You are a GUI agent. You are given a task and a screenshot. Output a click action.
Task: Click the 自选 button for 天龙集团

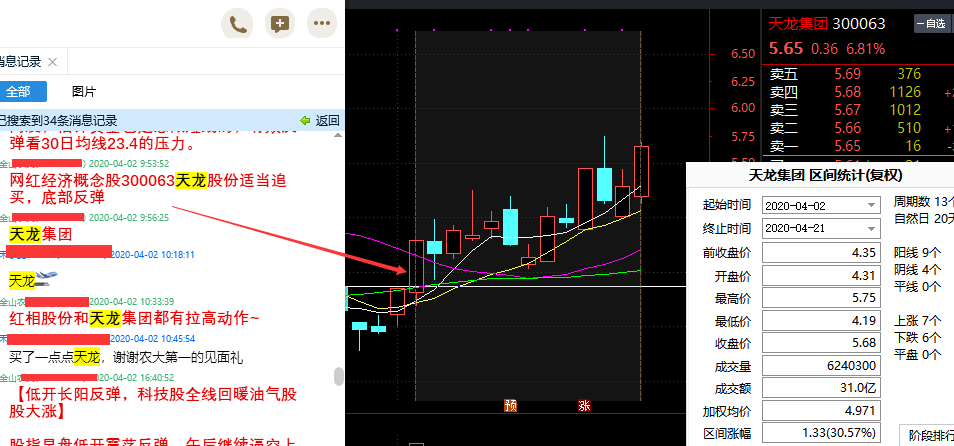point(931,24)
